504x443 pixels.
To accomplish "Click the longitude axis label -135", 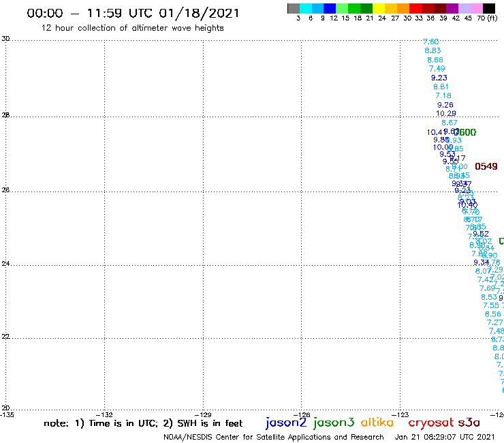I will 7,414.
